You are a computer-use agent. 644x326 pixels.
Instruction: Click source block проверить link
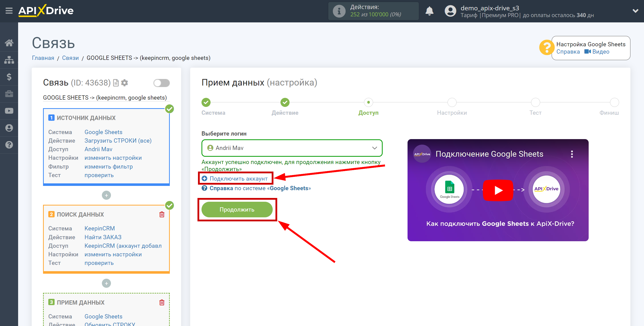tap(99, 175)
